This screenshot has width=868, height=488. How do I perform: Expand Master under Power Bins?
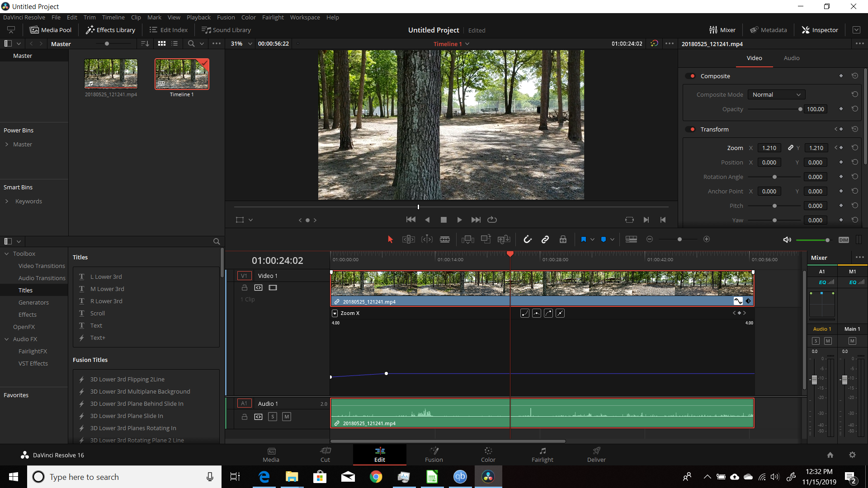[7, 144]
